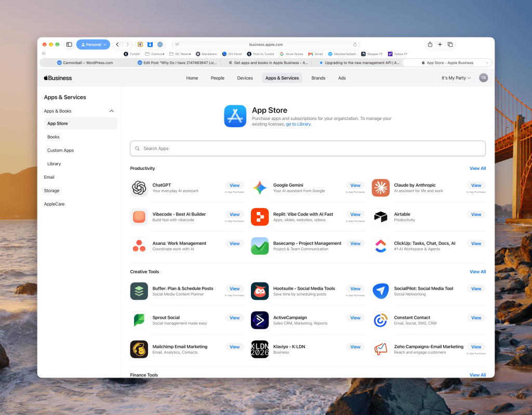Go back with the Safari back arrow
Viewport: 532px width, 415px height.
point(117,45)
